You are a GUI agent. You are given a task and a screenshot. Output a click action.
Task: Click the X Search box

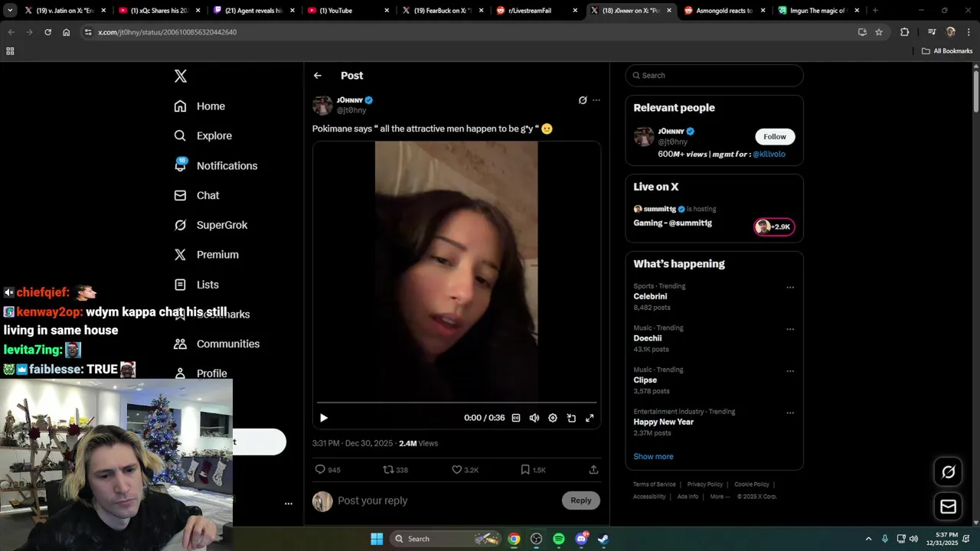pyautogui.click(x=714, y=76)
